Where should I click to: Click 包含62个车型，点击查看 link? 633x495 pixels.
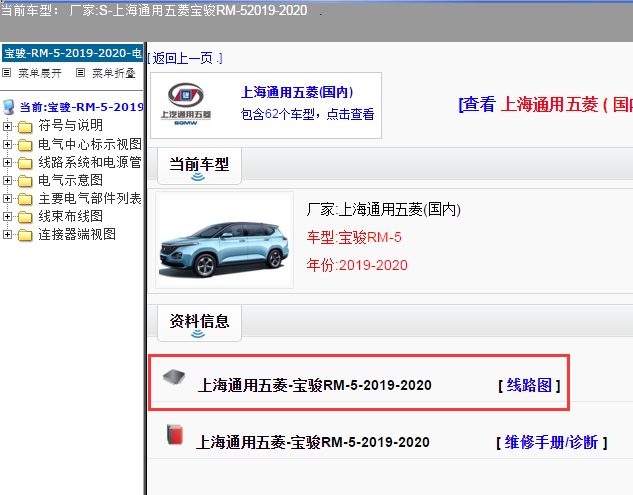coord(308,114)
